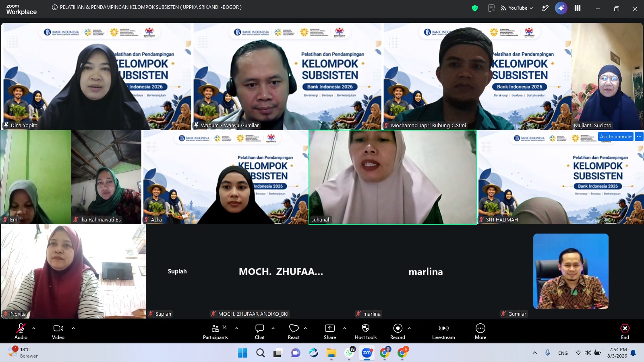Select Azka's video tile
This screenshot has height=362, width=644.
click(226, 177)
